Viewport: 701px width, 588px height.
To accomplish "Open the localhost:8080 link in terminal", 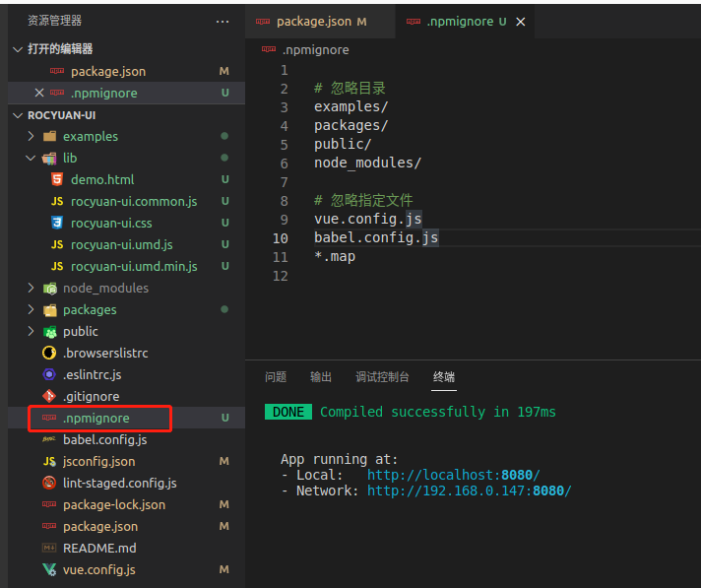I will (x=453, y=475).
